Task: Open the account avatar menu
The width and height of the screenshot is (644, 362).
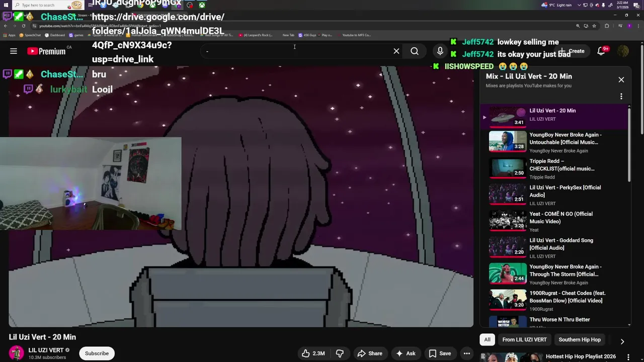Action: pyautogui.click(x=623, y=51)
